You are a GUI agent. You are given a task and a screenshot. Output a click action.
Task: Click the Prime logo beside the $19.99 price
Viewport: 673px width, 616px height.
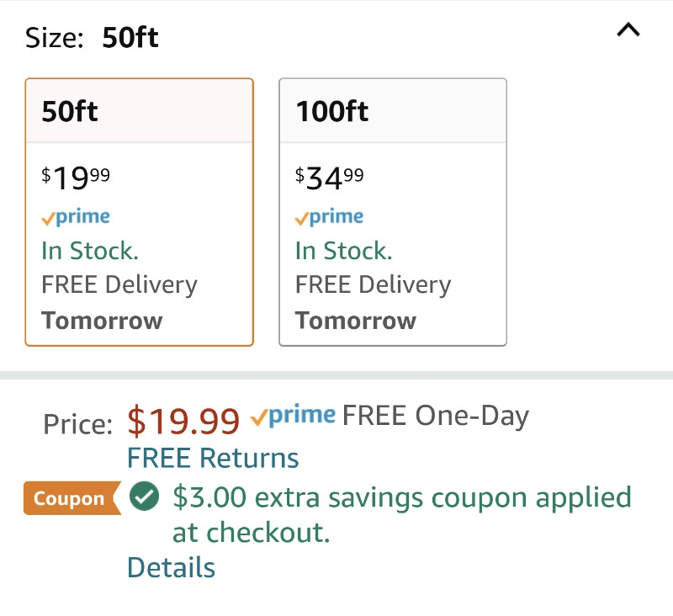tap(293, 416)
